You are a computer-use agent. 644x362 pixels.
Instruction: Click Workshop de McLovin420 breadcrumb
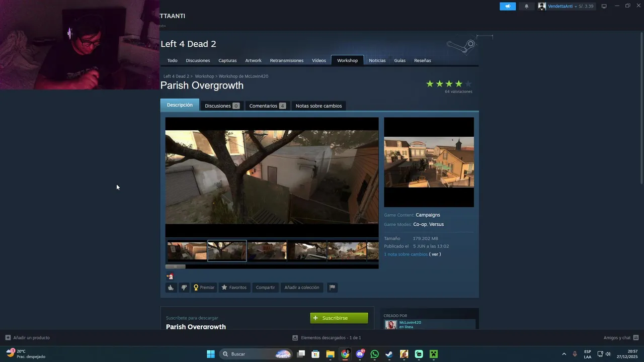coord(244,76)
